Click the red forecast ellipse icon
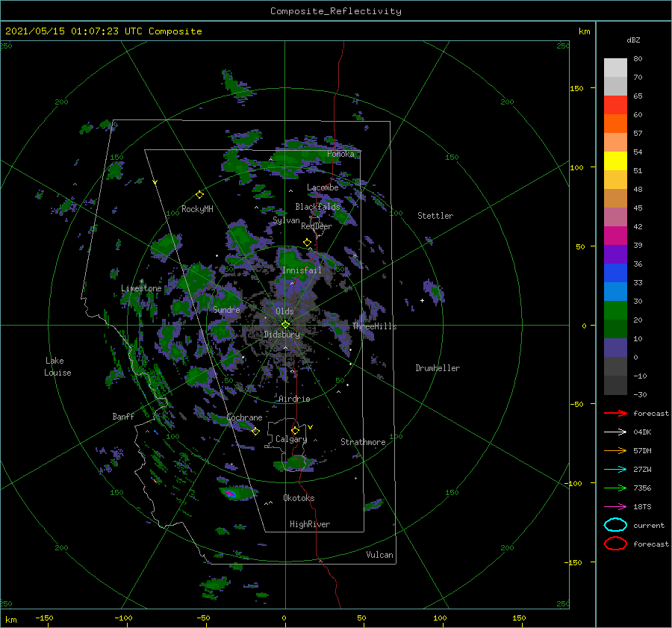 (615, 544)
